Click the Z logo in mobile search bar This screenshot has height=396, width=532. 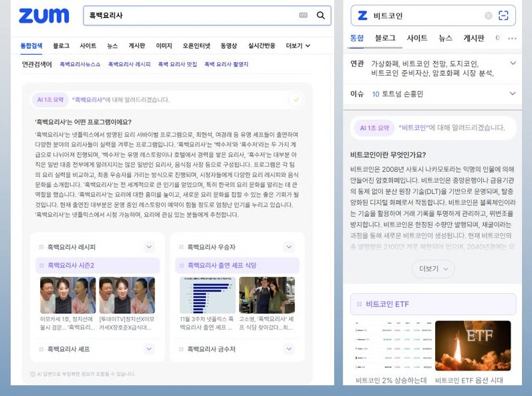click(362, 15)
